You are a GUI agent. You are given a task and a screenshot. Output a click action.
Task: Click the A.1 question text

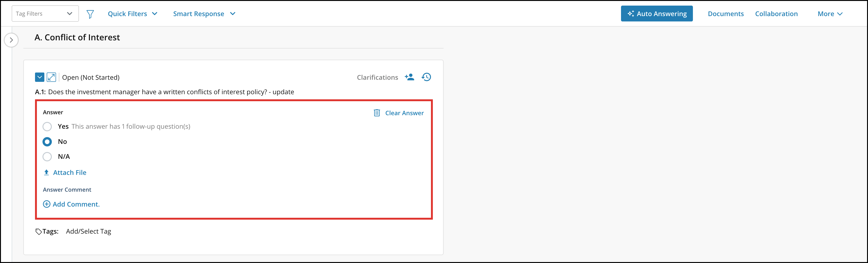point(164,92)
